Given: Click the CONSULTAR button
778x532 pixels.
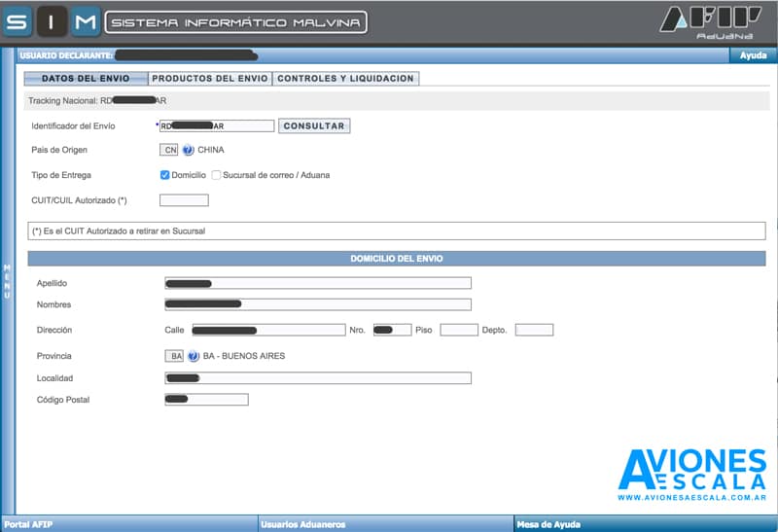Looking at the screenshot, I should pyautogui.click(x=314, y=126).
